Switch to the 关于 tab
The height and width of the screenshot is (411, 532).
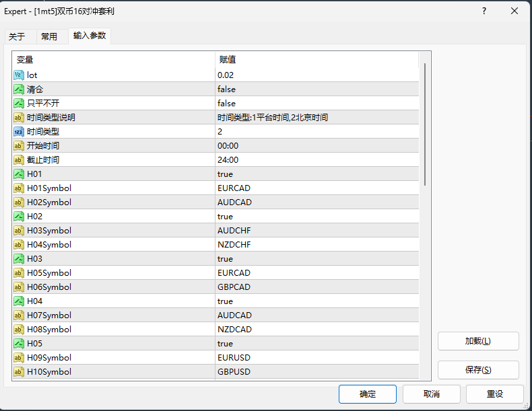pyautogui.click(x=17, y=36)
